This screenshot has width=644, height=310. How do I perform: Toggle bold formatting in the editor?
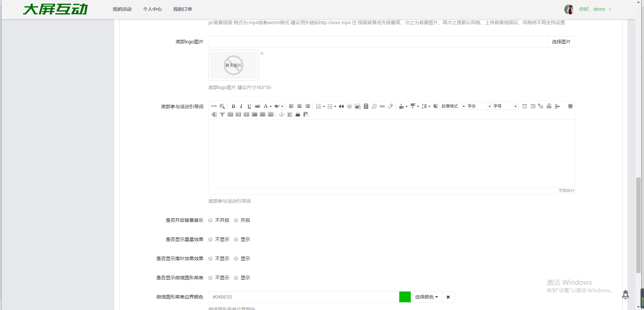(233, 106)
